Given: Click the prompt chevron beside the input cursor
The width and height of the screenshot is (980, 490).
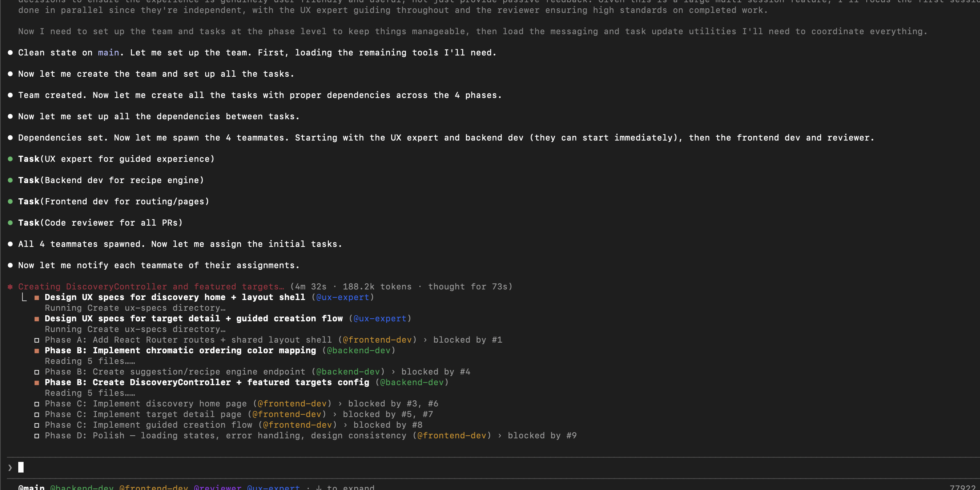Looking at the screenshot, I should point(10,468).
